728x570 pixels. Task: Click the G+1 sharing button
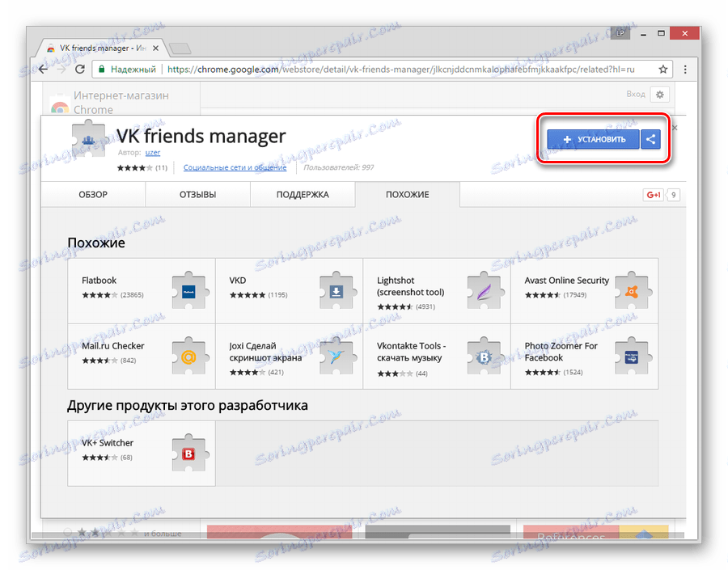click(654, 194)
